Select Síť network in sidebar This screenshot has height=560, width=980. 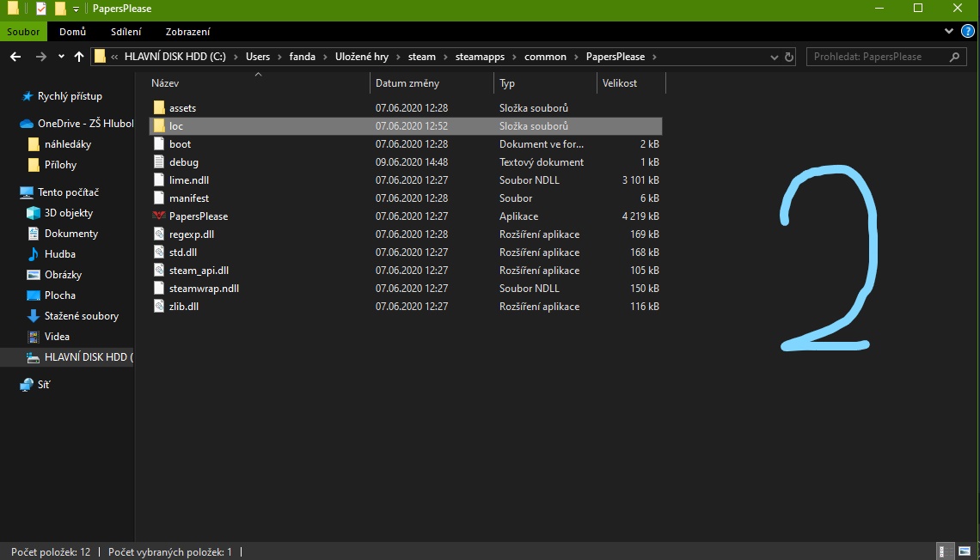tap(43, 385)
